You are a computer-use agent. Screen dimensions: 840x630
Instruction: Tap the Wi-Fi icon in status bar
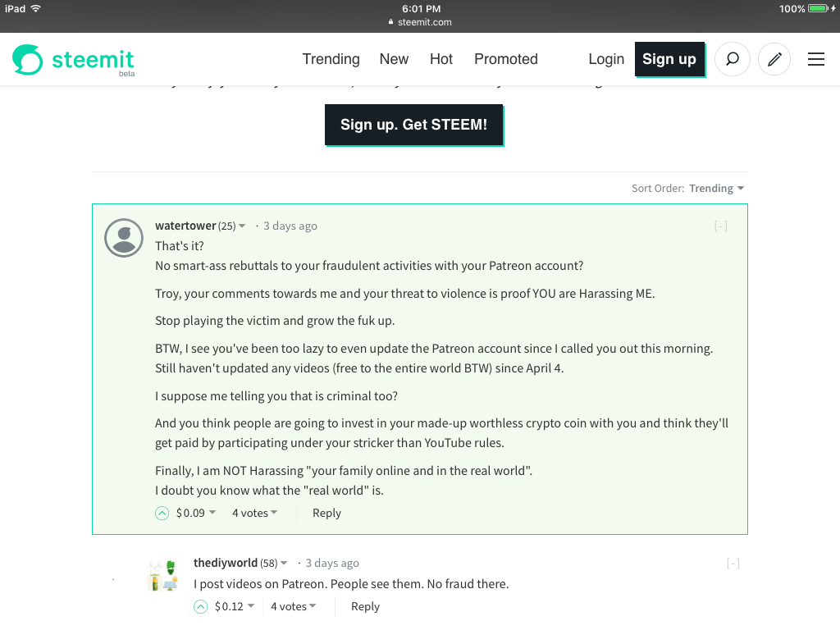click(36, 8)
